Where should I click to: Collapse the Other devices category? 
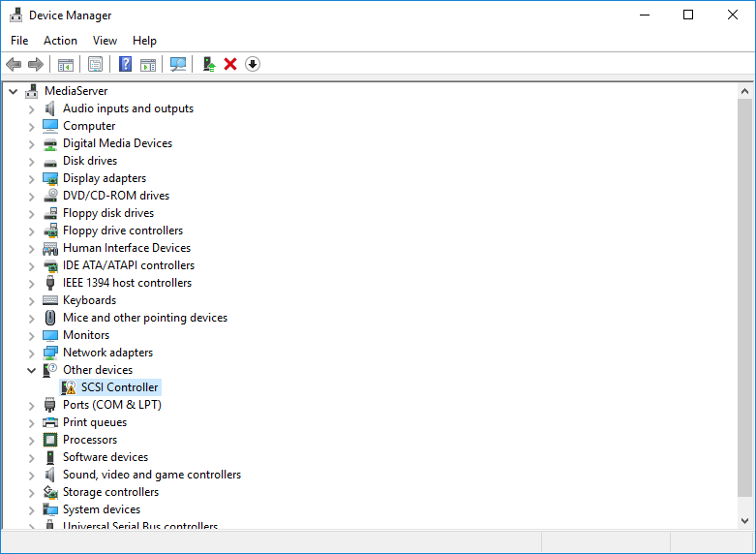coord(32,370)
